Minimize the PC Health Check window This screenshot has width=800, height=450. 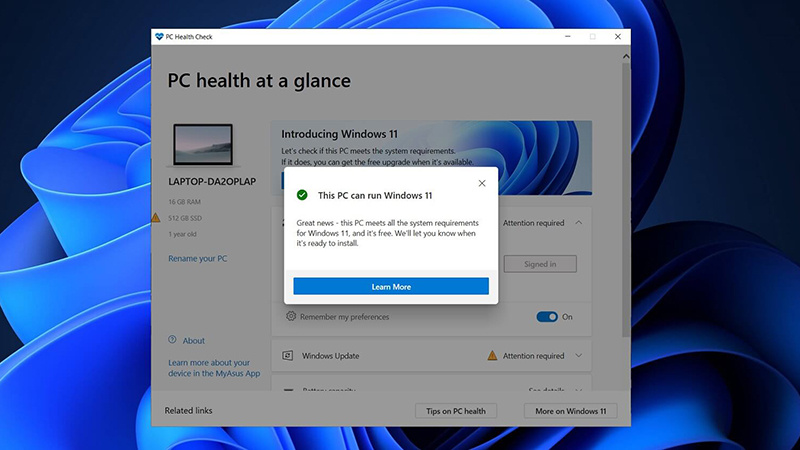pos(567,37)
